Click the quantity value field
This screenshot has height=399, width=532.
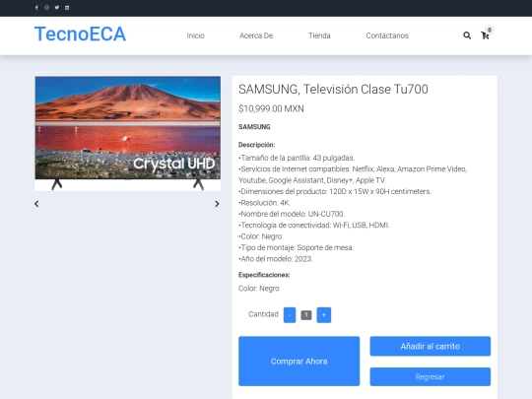[x=306, y=315]
